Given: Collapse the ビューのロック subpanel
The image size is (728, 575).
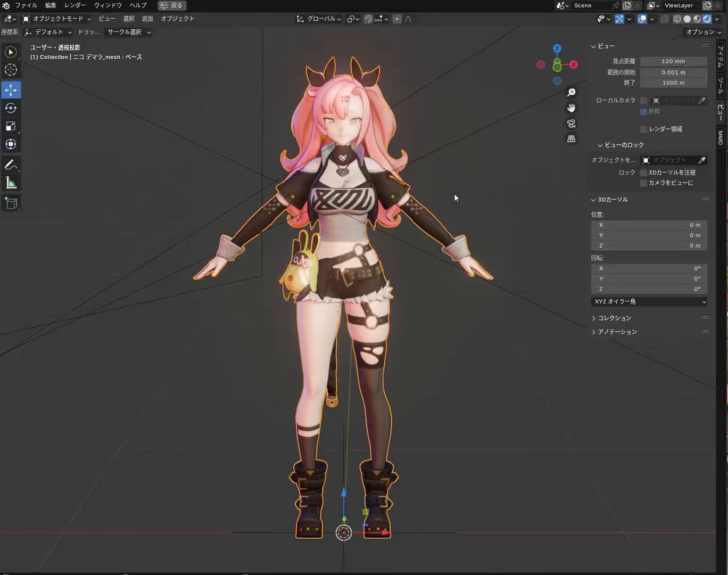Looking at the screenshot, I should coord(621,145).
